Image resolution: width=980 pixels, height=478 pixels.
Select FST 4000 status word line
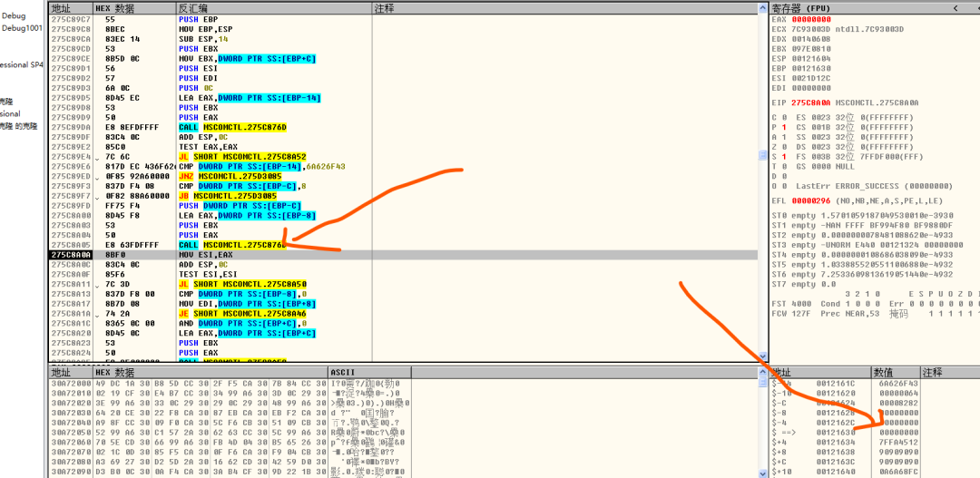pos(875,304)
